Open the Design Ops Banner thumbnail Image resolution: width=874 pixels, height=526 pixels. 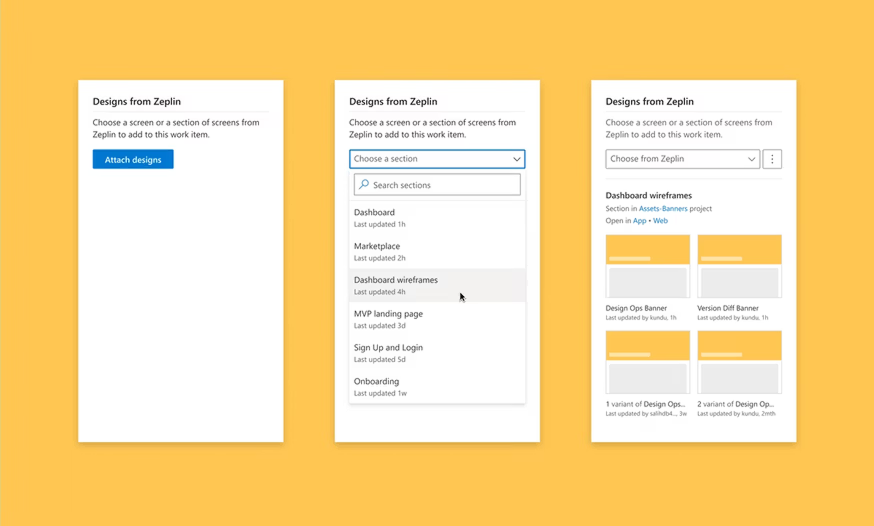click(x=647, y=266)
